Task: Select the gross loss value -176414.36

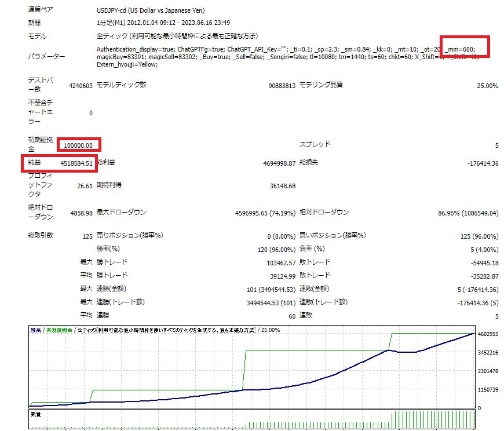Action: coord(483,163)
